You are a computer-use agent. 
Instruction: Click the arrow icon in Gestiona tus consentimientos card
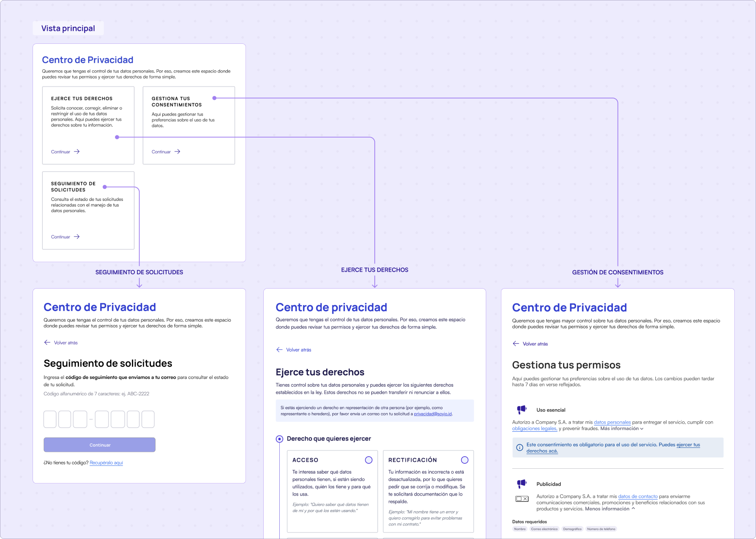click(x=177, y=151)
